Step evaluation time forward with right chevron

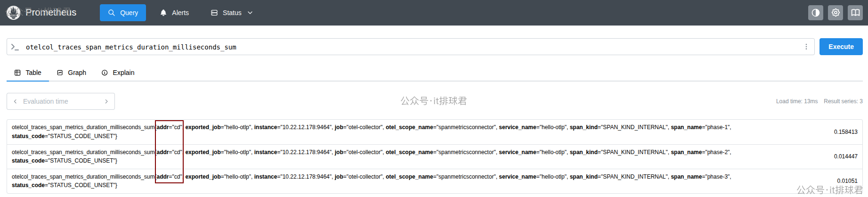tap(106, 101)
